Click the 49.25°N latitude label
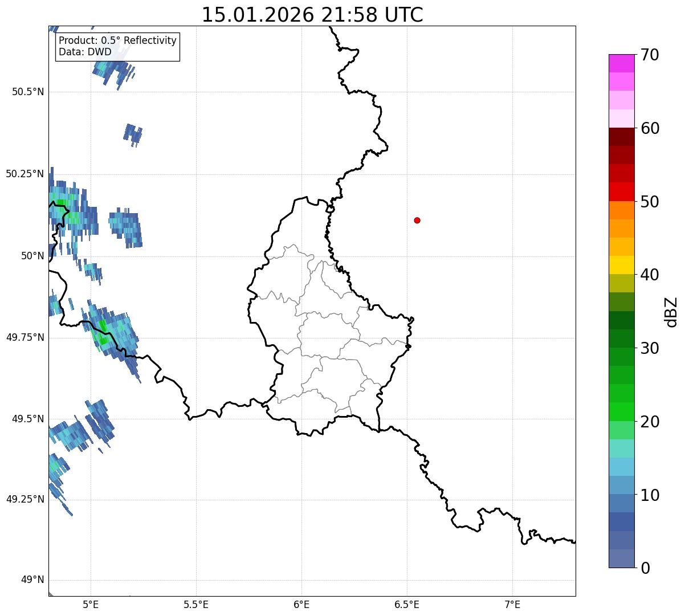The height and width of the screenshot is (616, 685). (x=25, y=500)
